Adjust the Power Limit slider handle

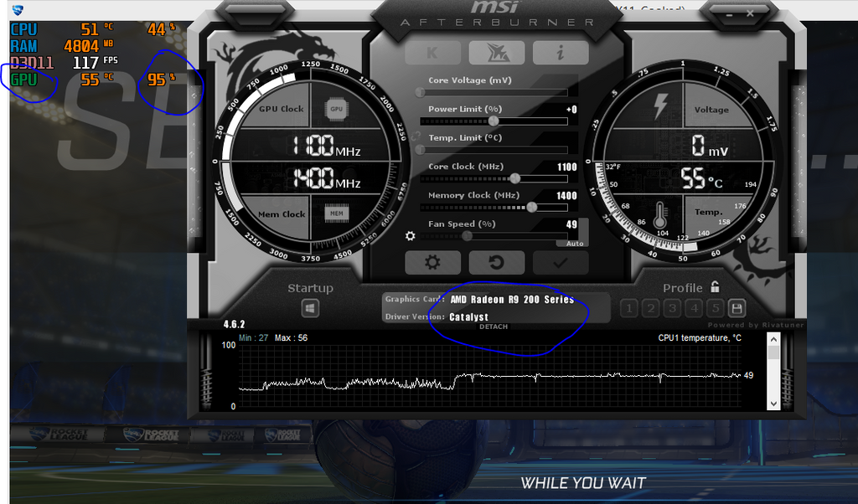pyautogui.click(x=494, y=121)
